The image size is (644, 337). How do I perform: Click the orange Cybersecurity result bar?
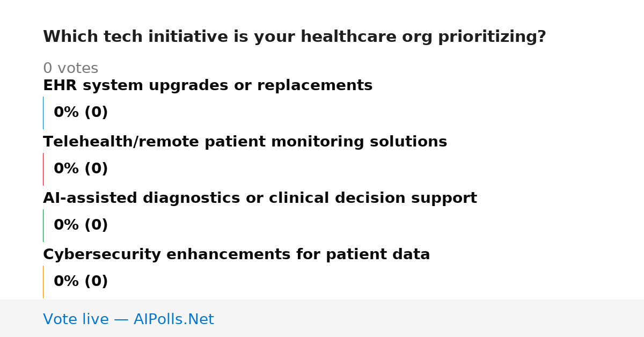tap(43, 282)
